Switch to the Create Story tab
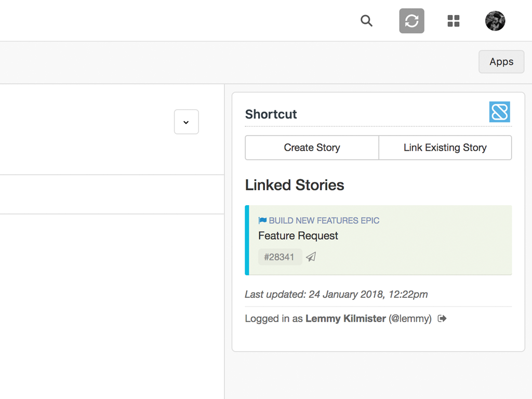The width and height of the screenshot is (532, 399). pos(312,148)
